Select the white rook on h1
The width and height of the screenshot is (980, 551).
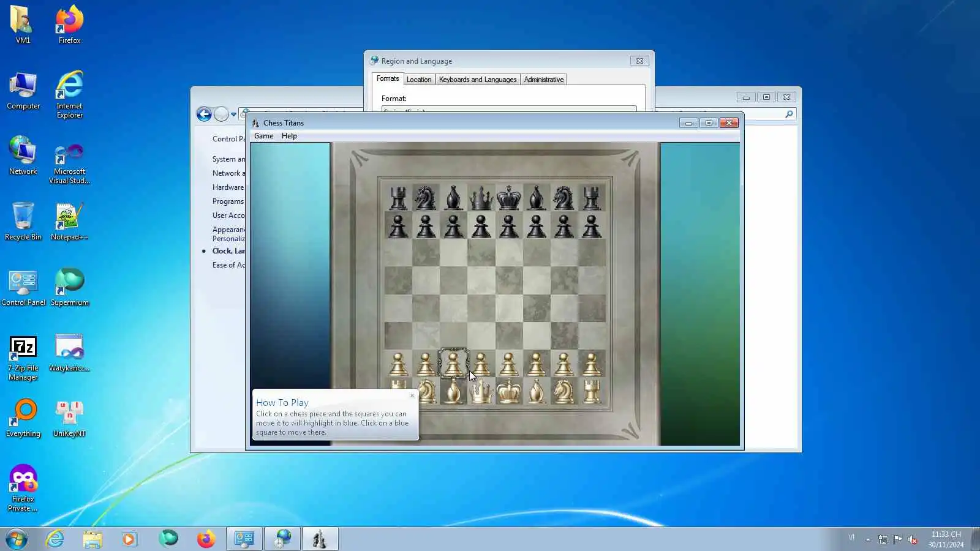coord(592,392)
